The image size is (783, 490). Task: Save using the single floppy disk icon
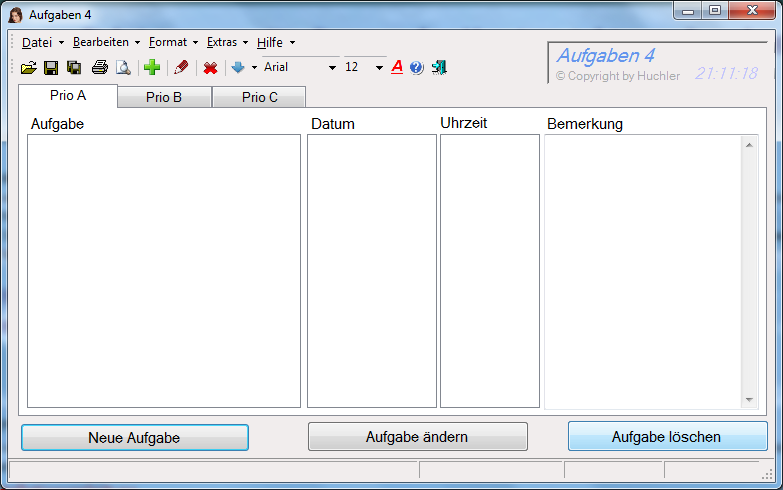(x=51, y=67)
